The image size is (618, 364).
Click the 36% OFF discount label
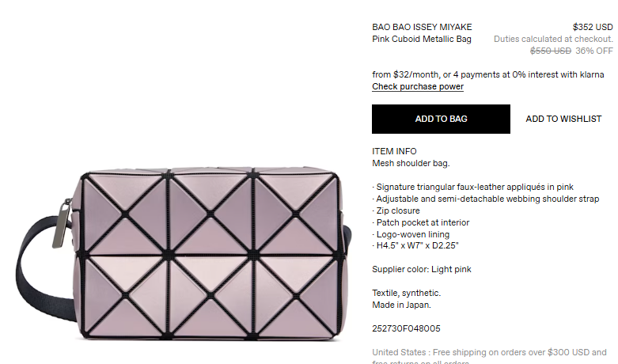(594, 51)
